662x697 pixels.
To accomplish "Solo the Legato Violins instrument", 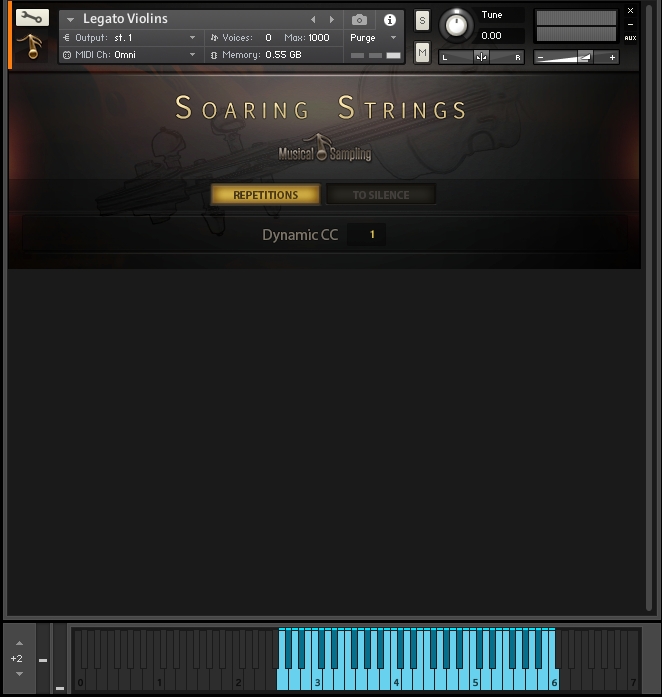I will 422,20.
